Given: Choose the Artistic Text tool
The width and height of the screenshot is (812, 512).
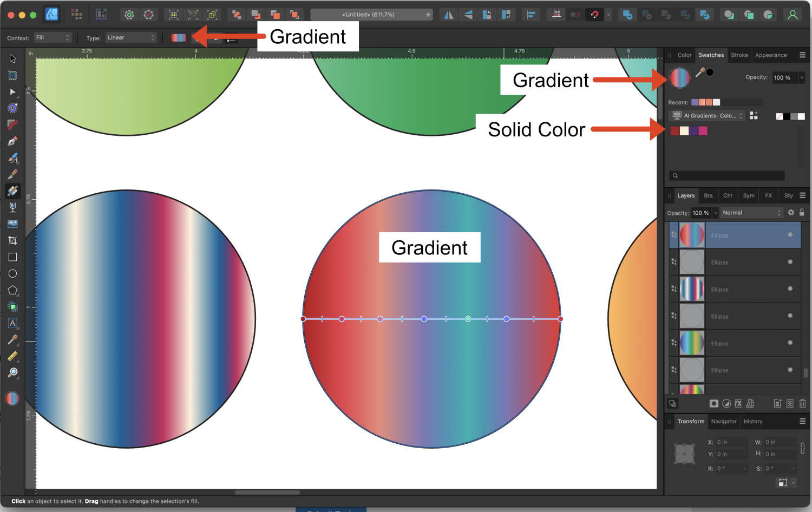Looking at the screenshot, I should pos(12,324).
